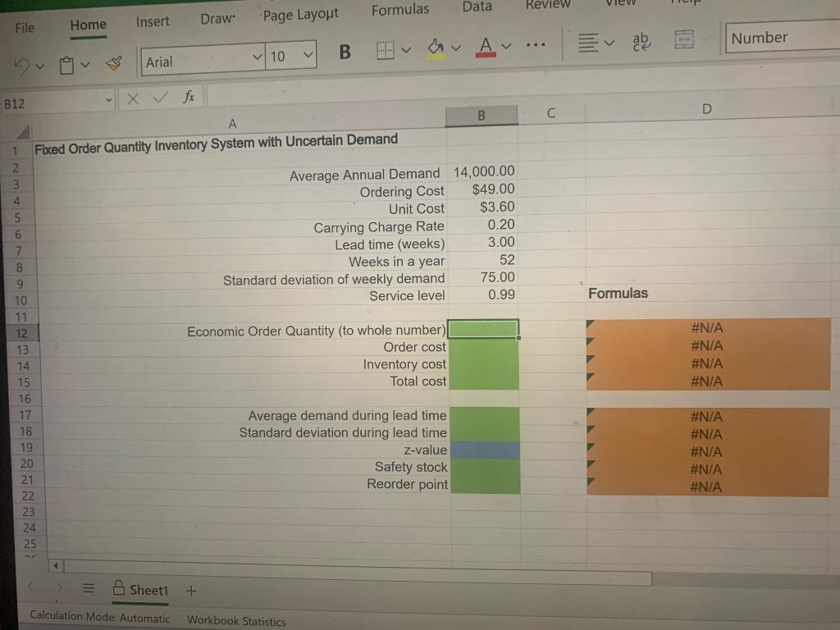Viewport: 840px width, 630px height.
Task: Click Calculation Mode: Automatic status entry
Action: (x=99, y=617)
